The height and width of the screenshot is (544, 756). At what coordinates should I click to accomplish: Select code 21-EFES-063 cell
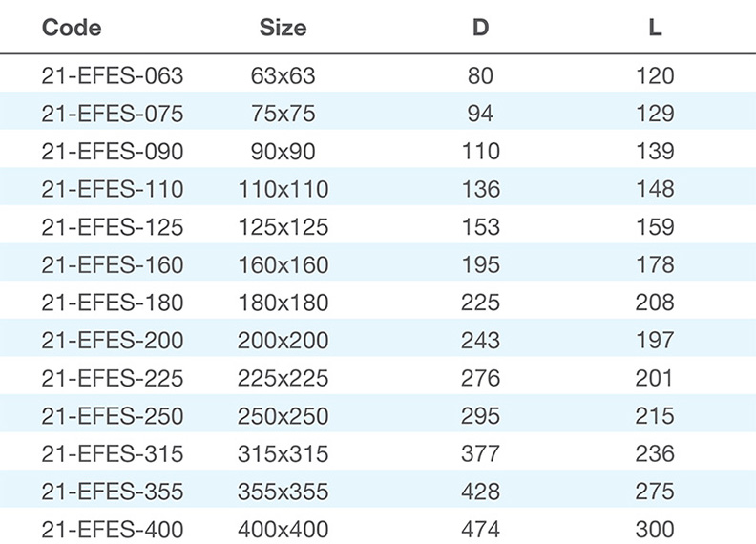tap(113, 75)
